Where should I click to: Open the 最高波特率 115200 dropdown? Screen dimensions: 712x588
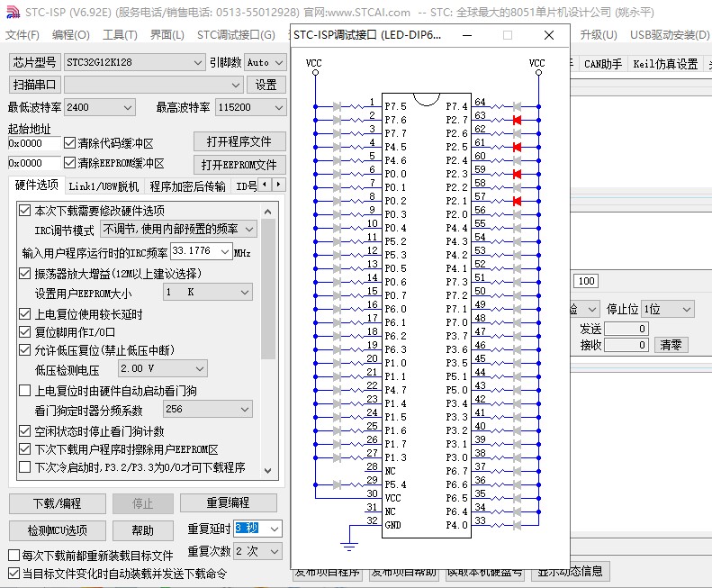coord(250,107)
